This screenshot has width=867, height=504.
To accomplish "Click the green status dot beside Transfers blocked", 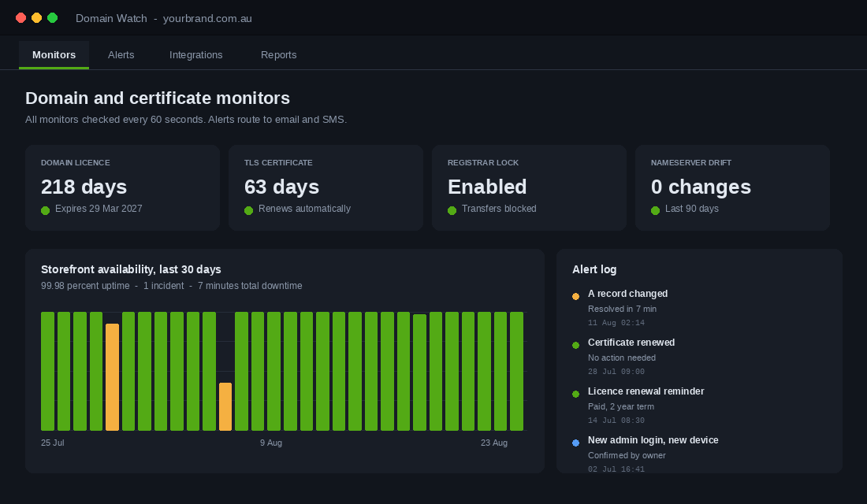I will (452, 210).
